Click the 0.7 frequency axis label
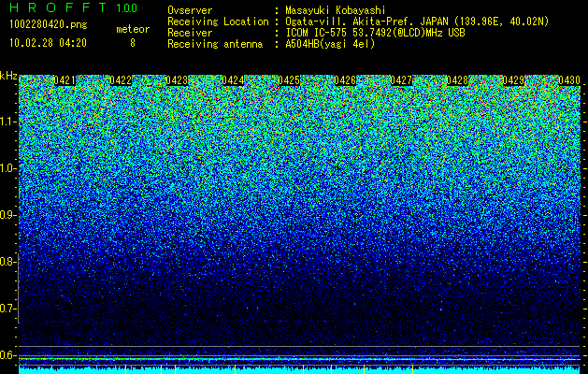 click(8, 309)
